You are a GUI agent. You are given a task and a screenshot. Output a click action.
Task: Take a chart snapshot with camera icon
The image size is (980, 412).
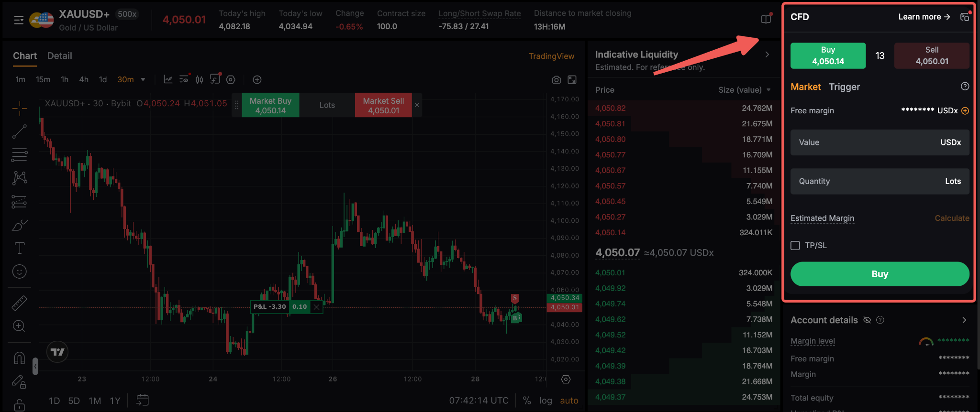coord(556,80)
